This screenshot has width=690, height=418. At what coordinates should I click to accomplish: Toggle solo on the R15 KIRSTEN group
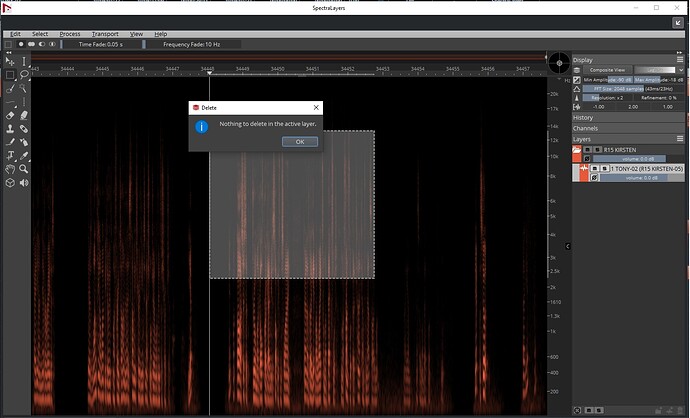point(597,150)
